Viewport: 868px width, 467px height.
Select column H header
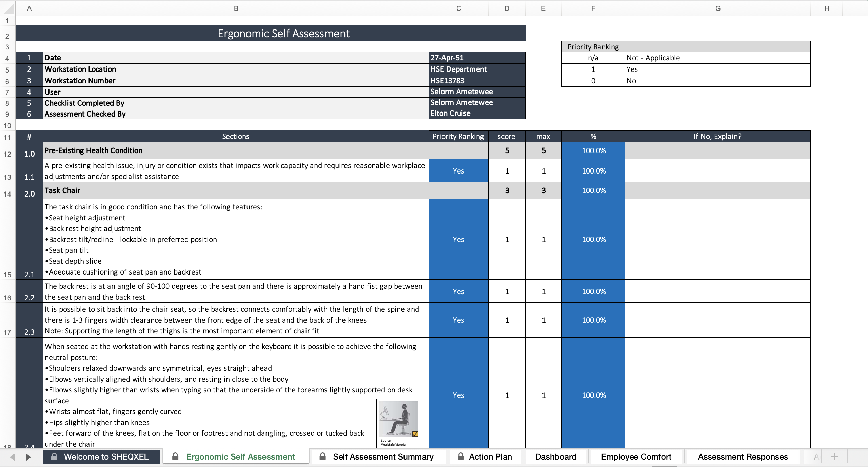827,8
